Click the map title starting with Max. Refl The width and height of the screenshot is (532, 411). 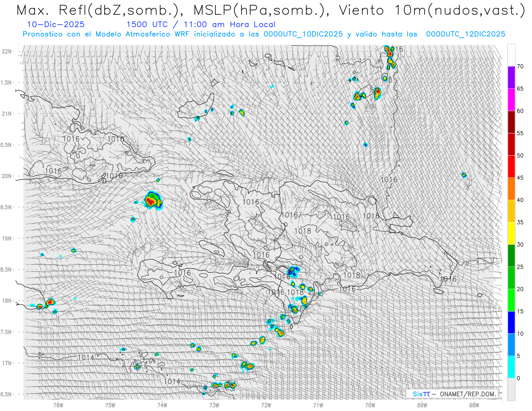click(x=270, y=11)
